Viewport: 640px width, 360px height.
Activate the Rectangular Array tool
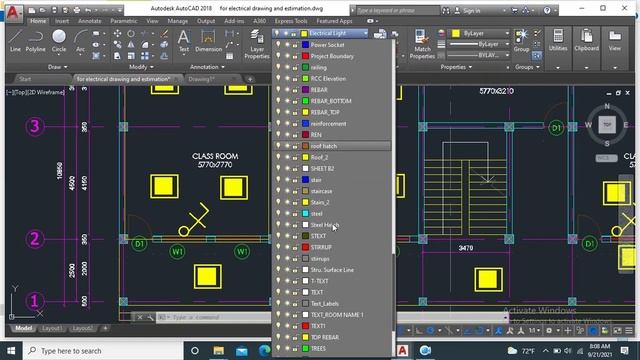(x=144, y=56)
